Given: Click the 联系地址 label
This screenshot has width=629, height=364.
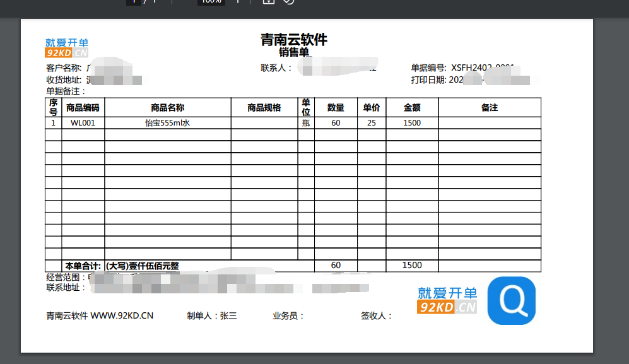Looking at the screenshot, I should tap(66, 287).
